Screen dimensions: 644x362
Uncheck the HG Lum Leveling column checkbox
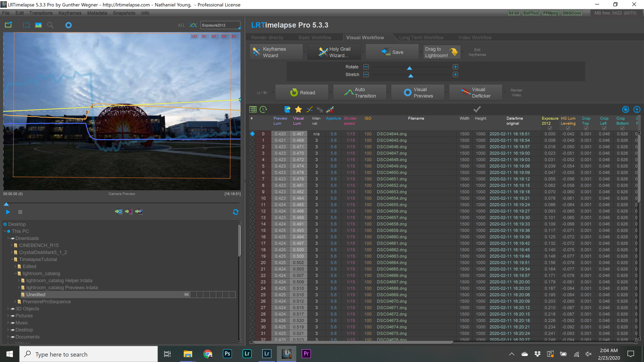click(568, 128)
